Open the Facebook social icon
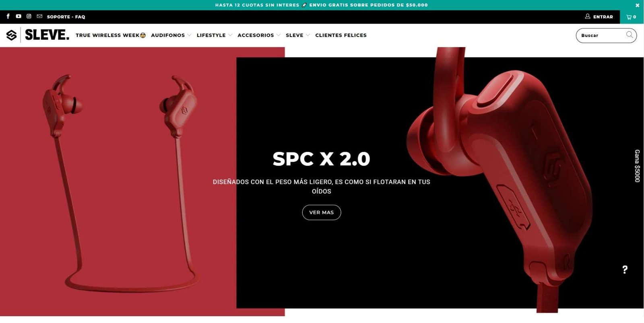The height and width of the screenshot is (323, 644). pyautogui.click(x=8, y=16)
